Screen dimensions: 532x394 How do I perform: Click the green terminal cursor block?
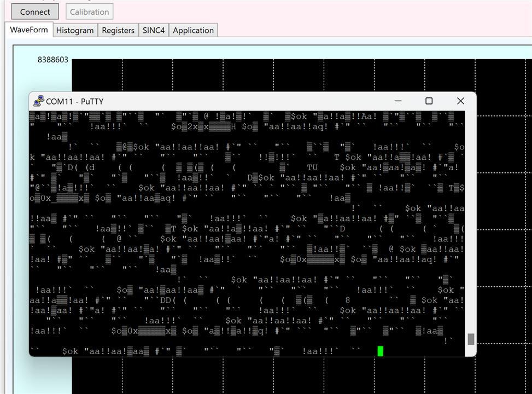[x=381, y=351]
